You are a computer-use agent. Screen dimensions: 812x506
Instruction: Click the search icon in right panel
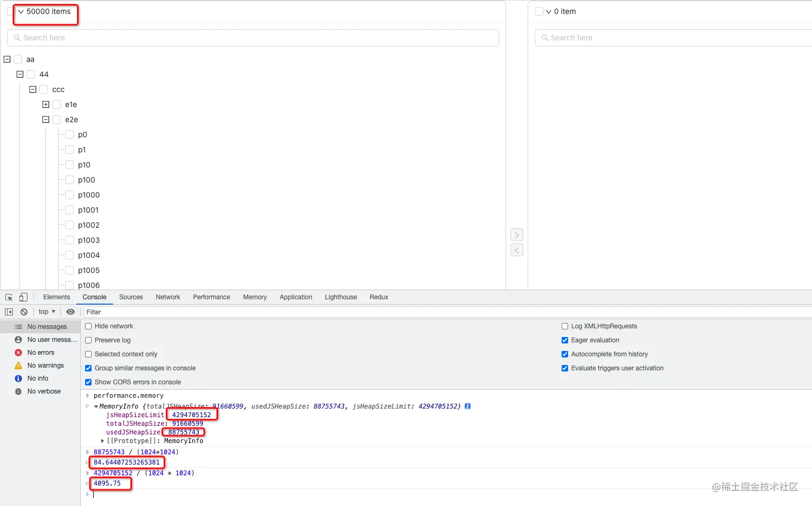tap(545, 38)
